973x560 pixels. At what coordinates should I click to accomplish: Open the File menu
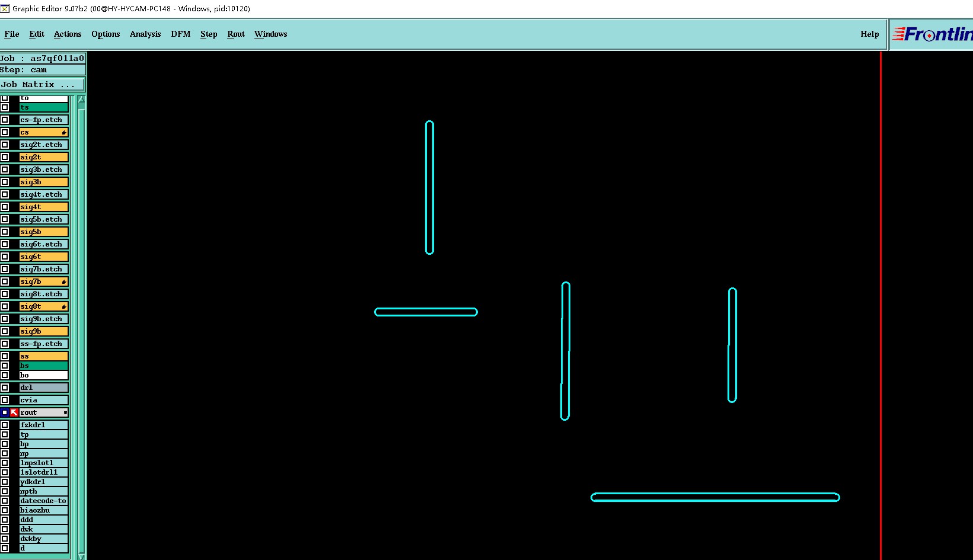(x=12, y=34)
